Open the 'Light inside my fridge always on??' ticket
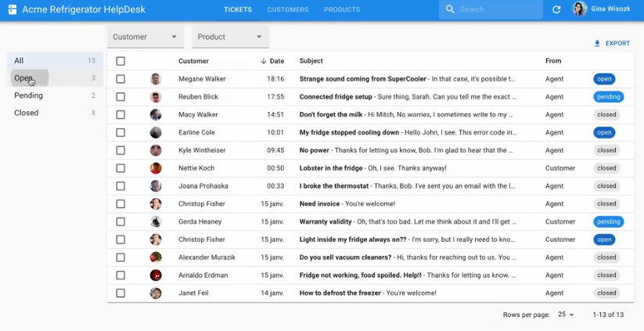The image size is (644, 331). point(353,239)
